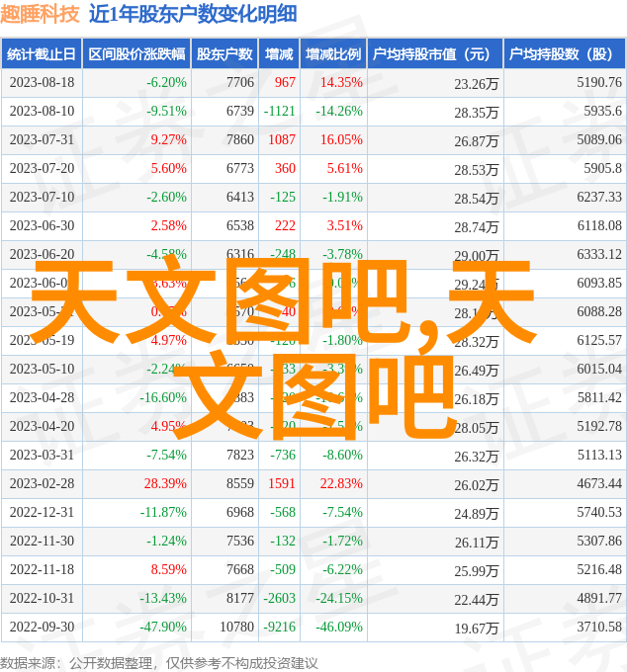The width and height of the screenshot is (627, 672).
Task: Click the -16.60% price change cell
Action: tap(163, 398)
